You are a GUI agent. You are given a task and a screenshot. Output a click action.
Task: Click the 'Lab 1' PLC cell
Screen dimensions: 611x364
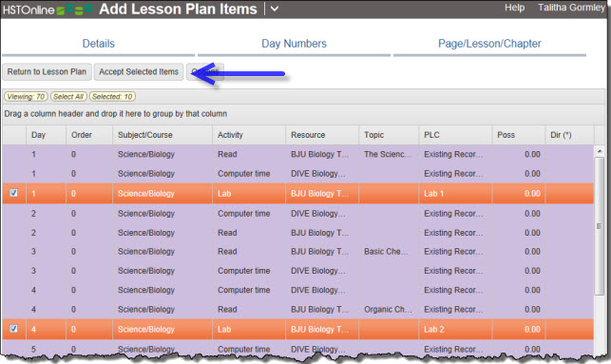point(455,194)
